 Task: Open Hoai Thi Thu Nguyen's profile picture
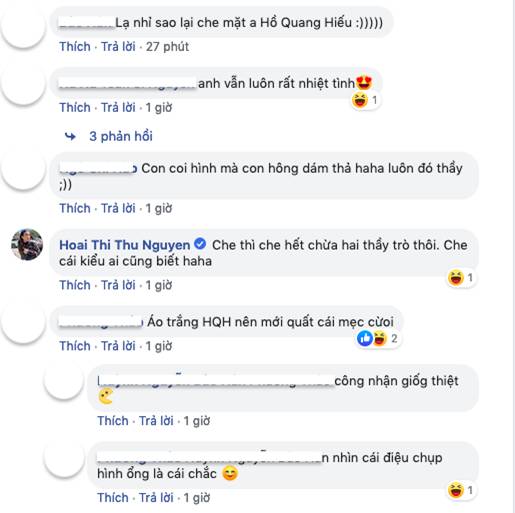pos(27,244)
